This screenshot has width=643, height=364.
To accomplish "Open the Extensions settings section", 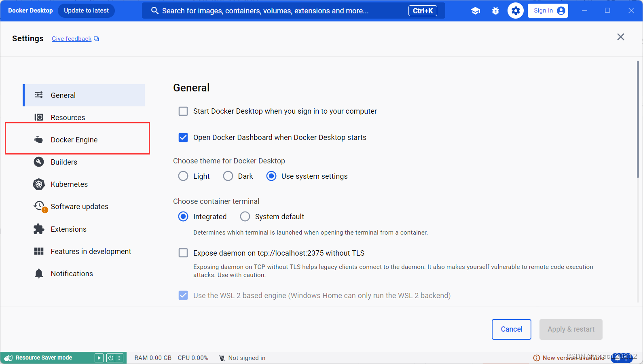I will pos(84,229).
